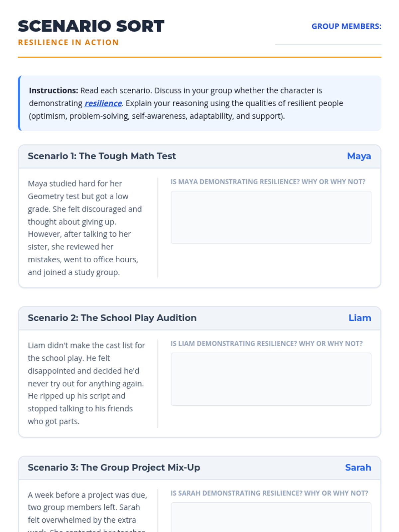399x532 pixels.
Task: Click into Maya's resilience answer box
Action: (x=271, y=217)
